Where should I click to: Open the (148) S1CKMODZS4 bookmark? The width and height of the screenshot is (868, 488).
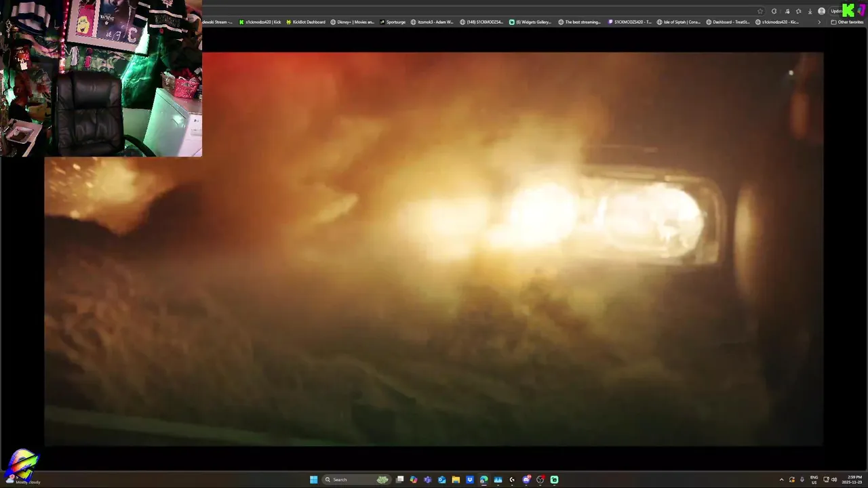point(481,22)
